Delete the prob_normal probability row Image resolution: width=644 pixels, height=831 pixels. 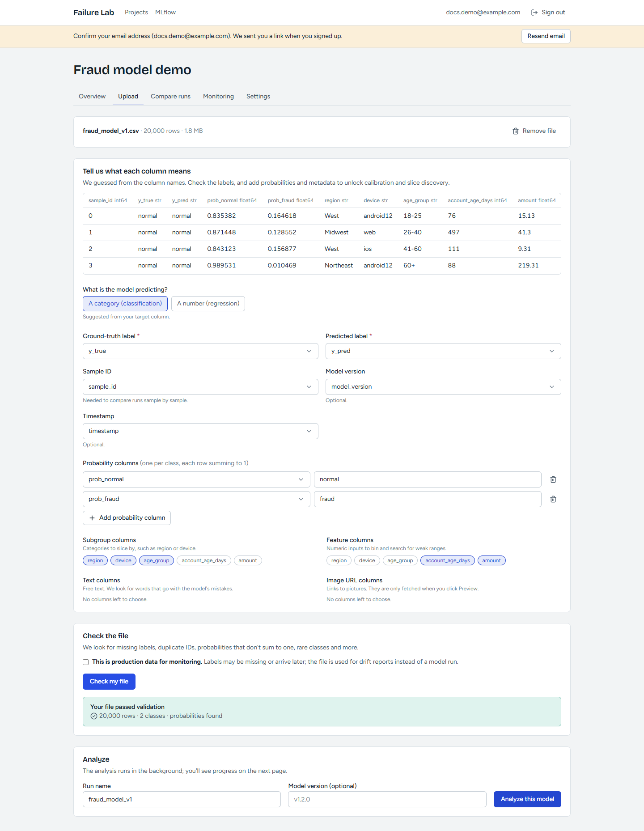pos(553,479)
